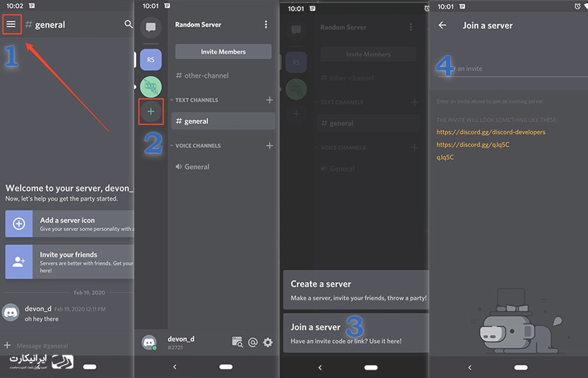Tap Android back button on Join server screen
This screenshot has height=378, width=588.
click(470, 367)
